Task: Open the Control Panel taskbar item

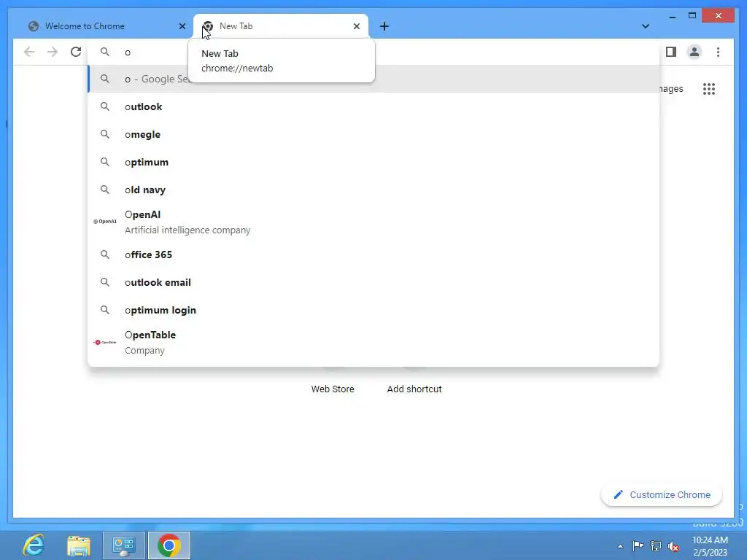Action: (x=124, y=545)
